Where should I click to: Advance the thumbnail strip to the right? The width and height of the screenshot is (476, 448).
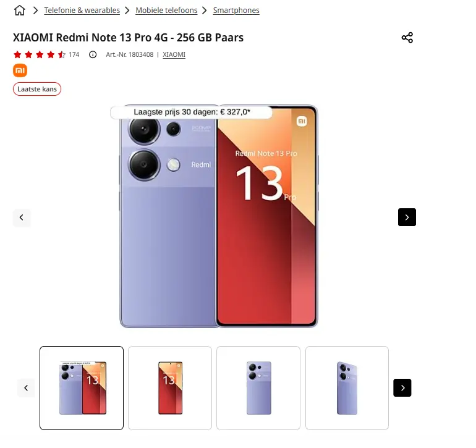(402, 387)
